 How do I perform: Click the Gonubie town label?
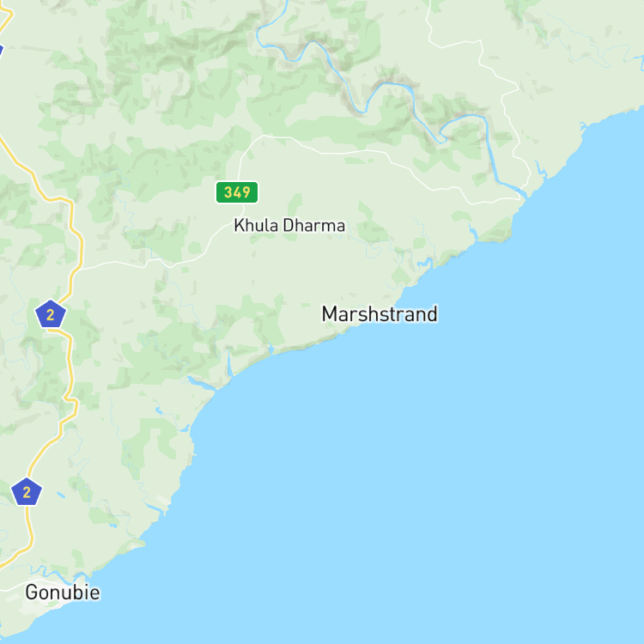(63, 592)
